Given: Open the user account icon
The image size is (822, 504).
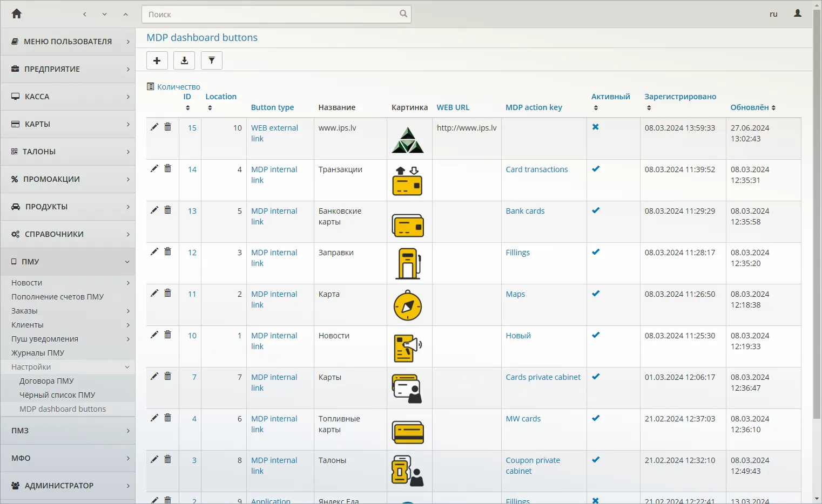Looking at the screenshot, I should 798,13.
